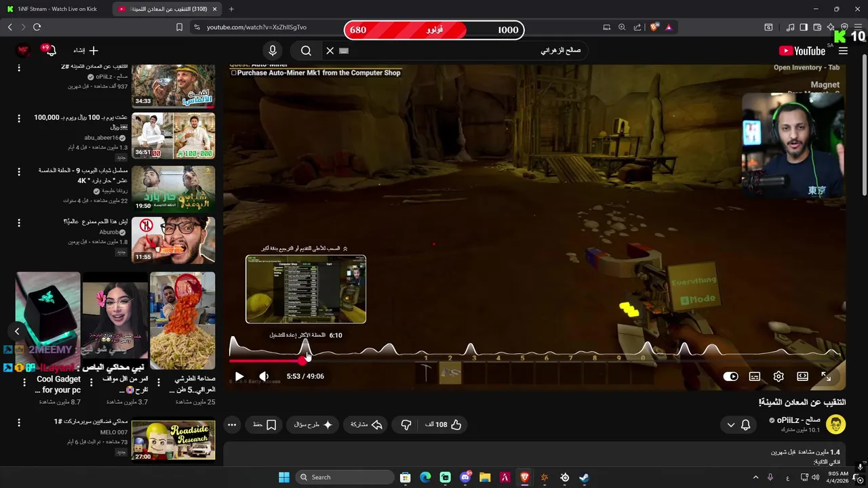The height and width of the screenshot is (488, 868).
Task: Open the subscription bell notification dropdown
Action: point(738,425)
